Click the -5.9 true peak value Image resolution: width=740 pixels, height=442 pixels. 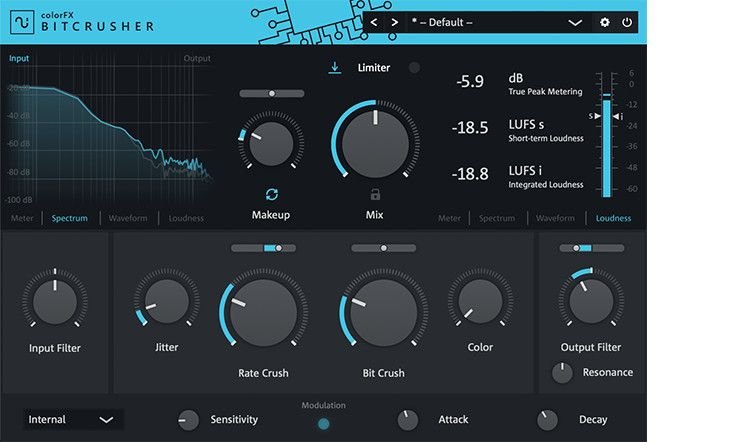click(470, 82)
